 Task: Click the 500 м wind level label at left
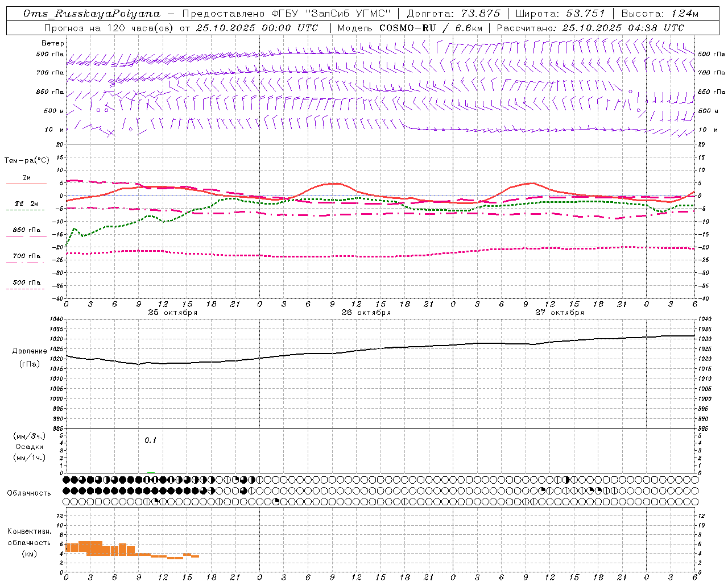54,111
